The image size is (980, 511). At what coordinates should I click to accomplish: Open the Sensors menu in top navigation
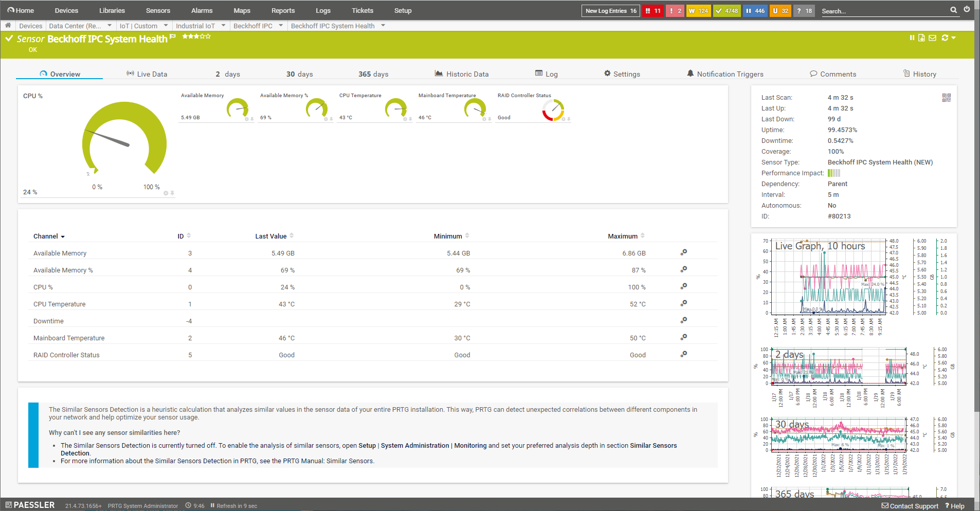point(158,10)
